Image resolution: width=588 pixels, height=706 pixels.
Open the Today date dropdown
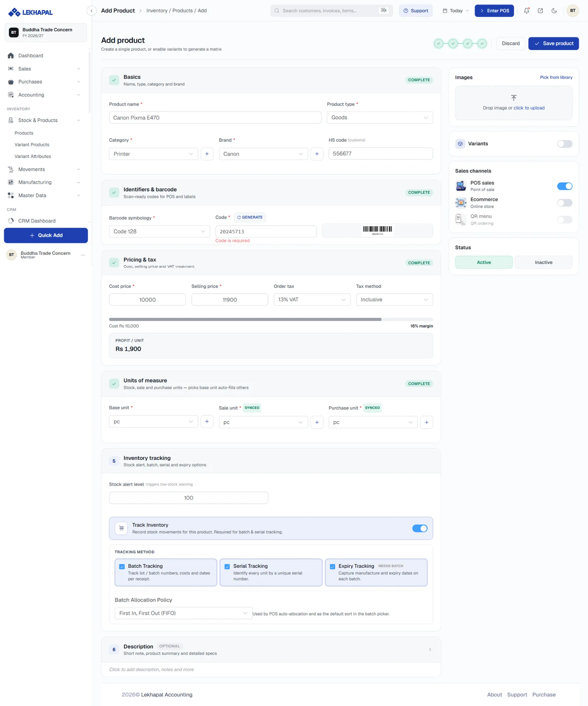click(455, 11)
